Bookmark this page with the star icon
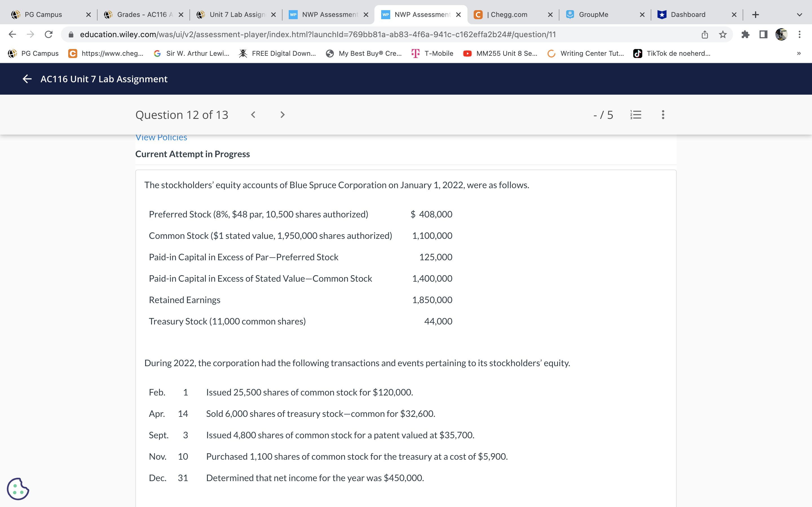Screen dimensions: 812x507 [x=723, y=35]
